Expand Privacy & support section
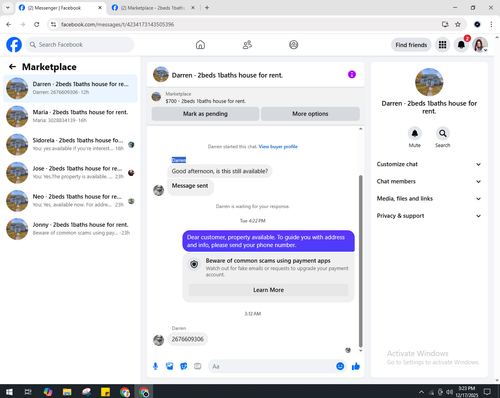The height and width of the screenshot is (398, 500). click(429, 216)
